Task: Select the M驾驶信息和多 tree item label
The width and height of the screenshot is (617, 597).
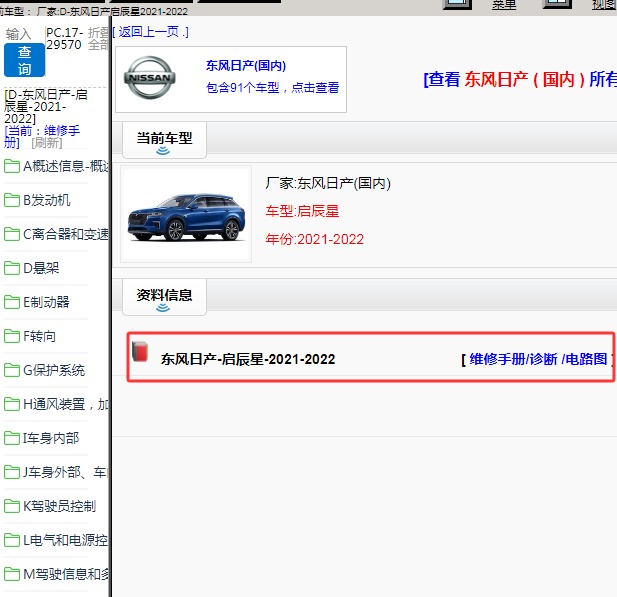Action: coord(65,574)
